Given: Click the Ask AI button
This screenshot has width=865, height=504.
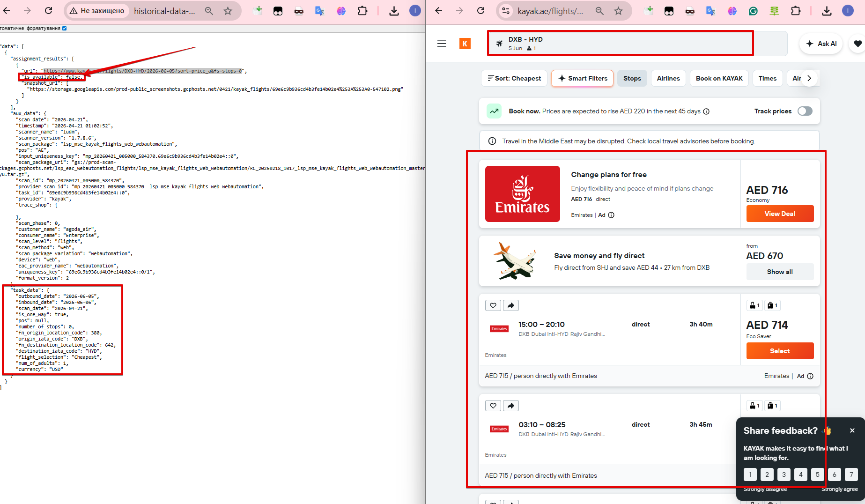Looking at the screenshot, I should [x=821, y=44].
